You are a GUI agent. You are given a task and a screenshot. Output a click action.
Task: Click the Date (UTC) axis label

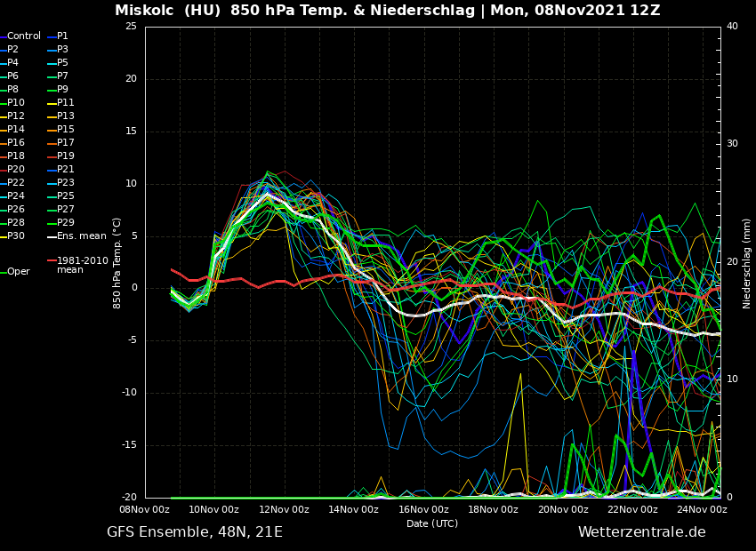coord(432,524)
